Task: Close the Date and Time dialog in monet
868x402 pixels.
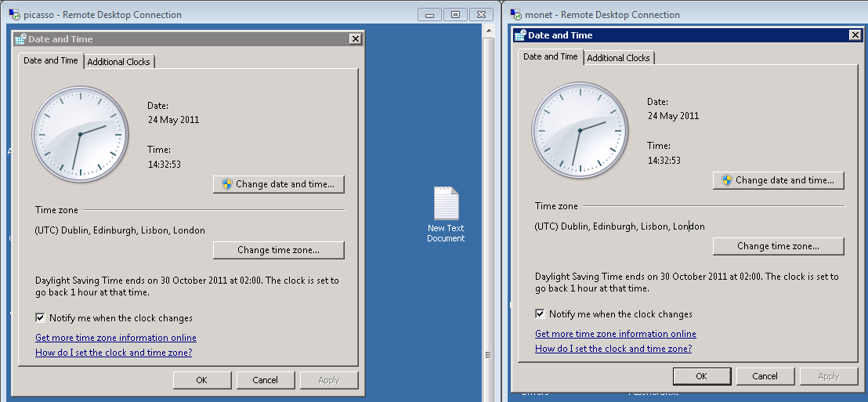Action: (x=855, y=35)
